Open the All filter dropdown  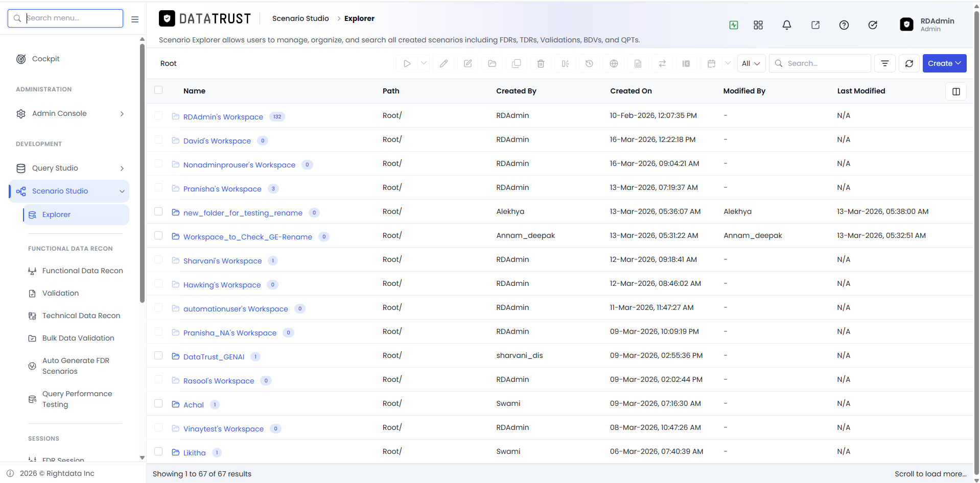point(751,63)
